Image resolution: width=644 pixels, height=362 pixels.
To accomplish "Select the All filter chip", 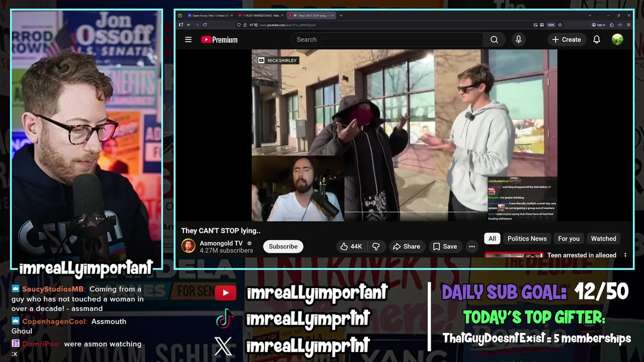I will tap(492, 238).
